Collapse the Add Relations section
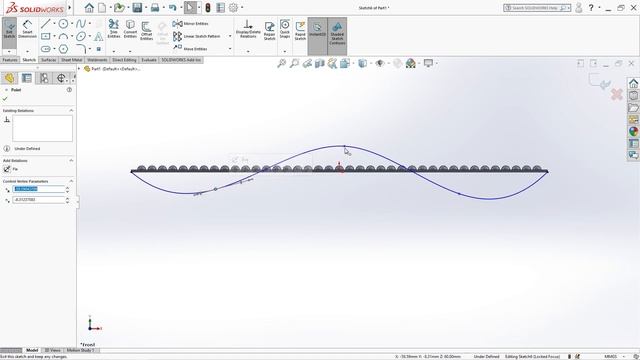Image resolution: width=640 pixels, height=360 pixels. click(x=71, y=160)
